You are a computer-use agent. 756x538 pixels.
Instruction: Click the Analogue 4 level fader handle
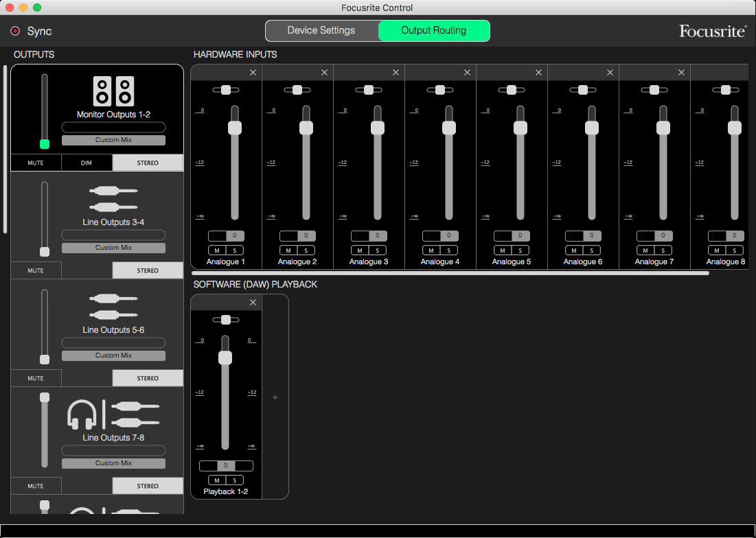tap(449, 128)
